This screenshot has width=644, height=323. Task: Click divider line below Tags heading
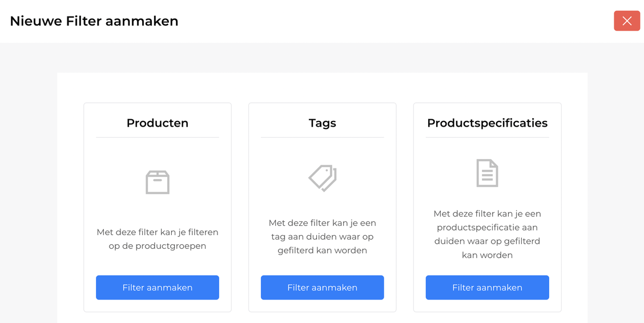click(323, 138)
